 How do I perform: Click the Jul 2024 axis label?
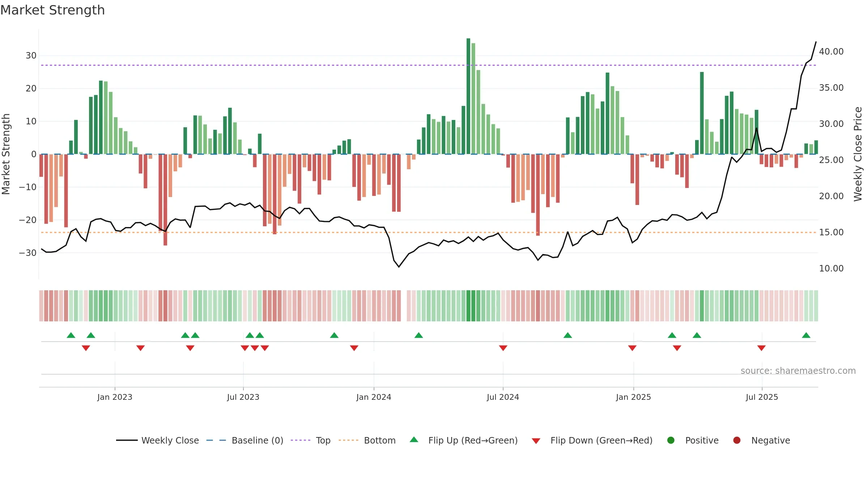click(x=503, y=397)
